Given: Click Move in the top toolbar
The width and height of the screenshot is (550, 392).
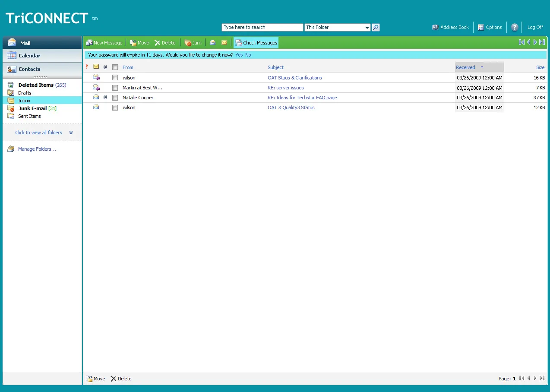Looking at the screenshot, I should click(139, 43).
